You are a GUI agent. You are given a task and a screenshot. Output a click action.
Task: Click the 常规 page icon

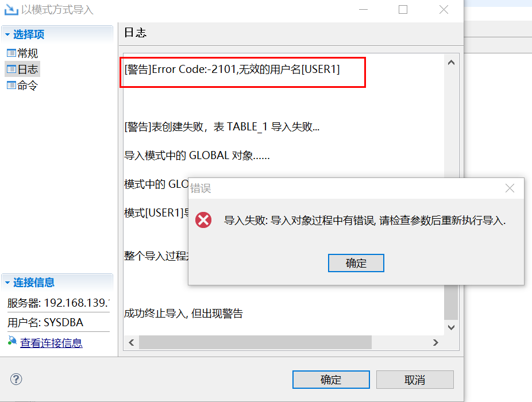coord(11,53)
